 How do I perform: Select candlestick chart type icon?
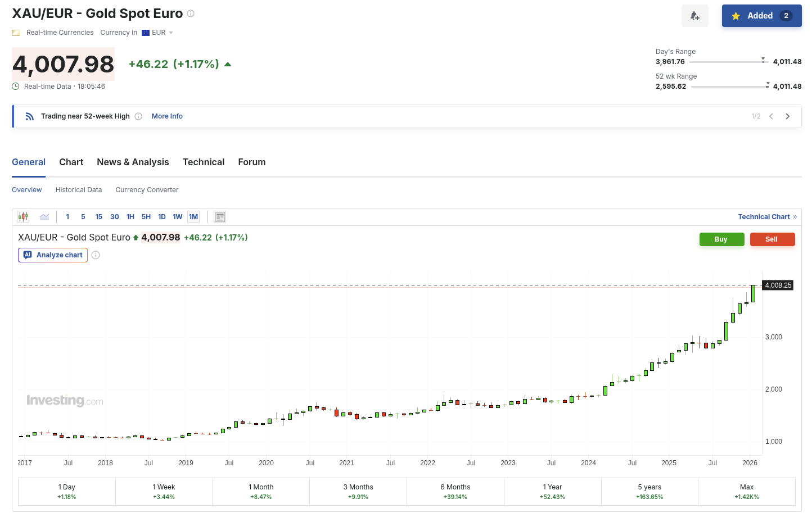[23, 217]
